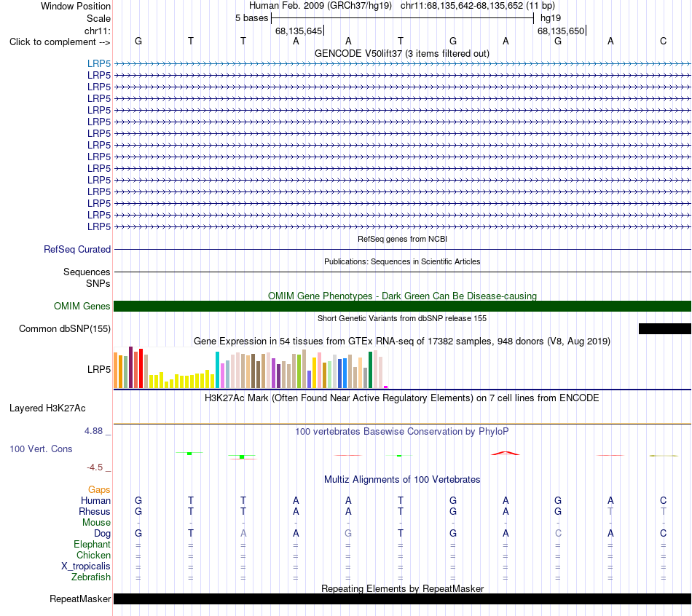Open the "RefSeq genes from NCBI" track title
Screen dimensions: 692x616
[x=402, y=239]
